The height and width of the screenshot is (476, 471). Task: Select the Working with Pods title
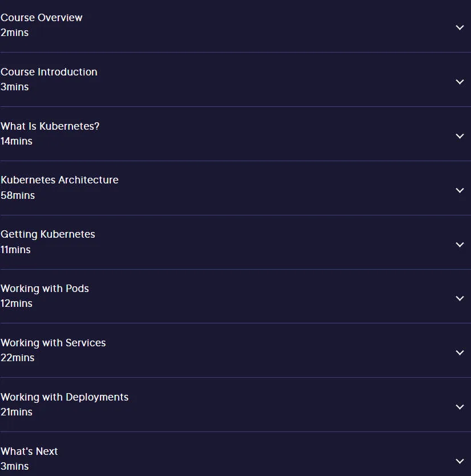coord(45,289)
